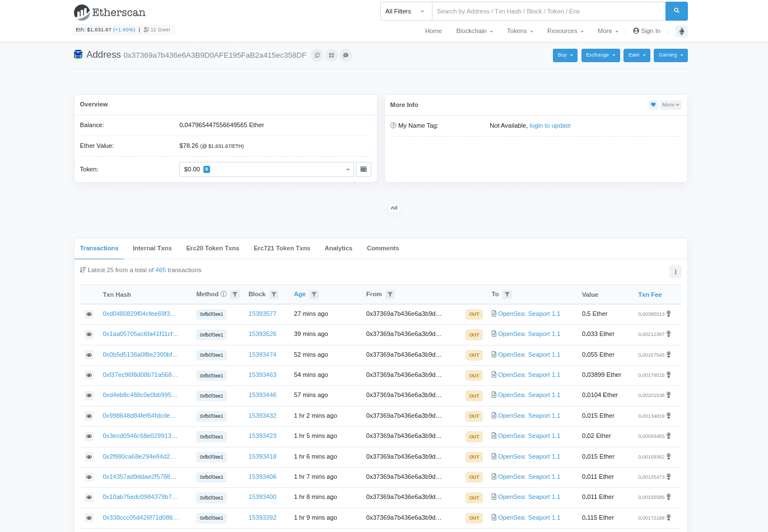768x532 pixels.
Task: Open the All Filters dropdown
Action: click(x=406, y=11)
